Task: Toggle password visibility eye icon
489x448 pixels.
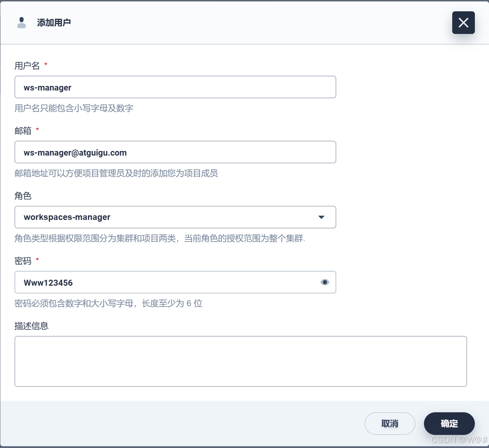Action: click(325, 282)
